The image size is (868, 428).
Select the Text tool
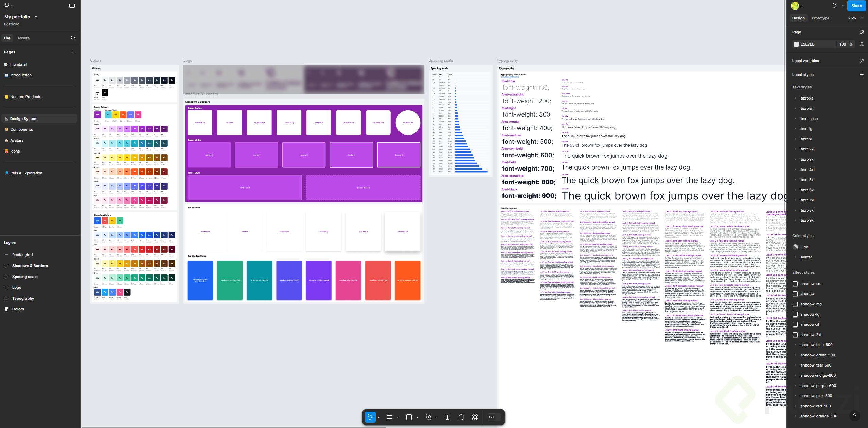click(x=447, y=417)
